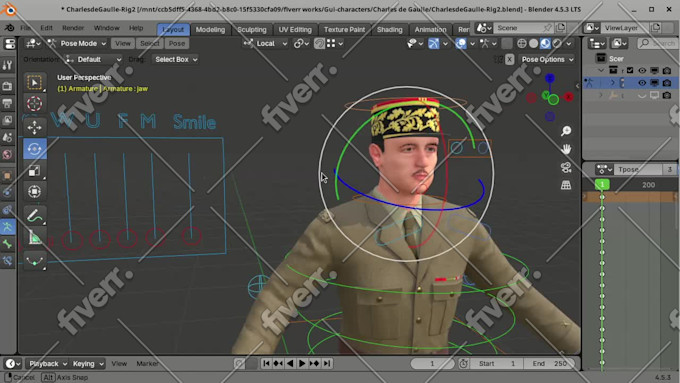Toggle the collection exclude checkbox in outliner
Image resolution: width=680 pixels, height=383 pixels.
click(x=630, y=70)
